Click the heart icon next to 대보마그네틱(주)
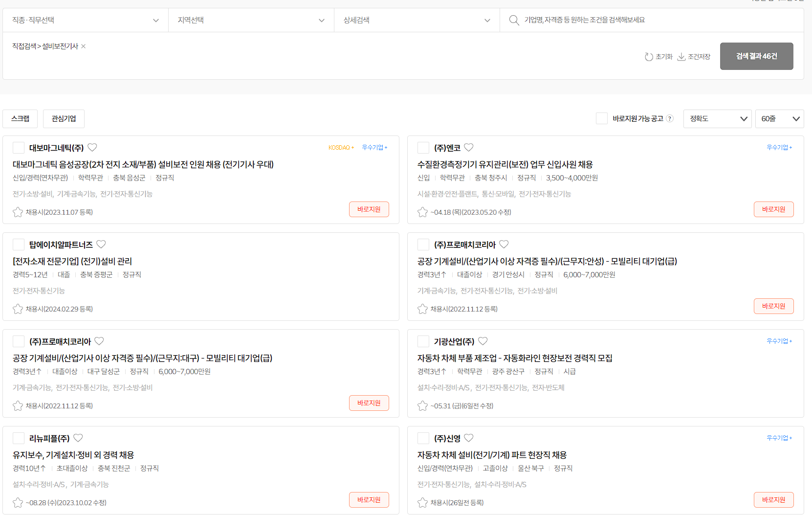 tap(92, 147)
